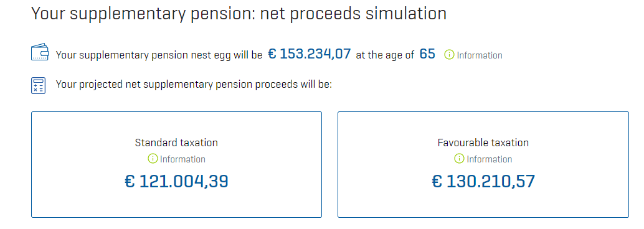Image resolution: width=644 pixels, height=229 pixels.
Task: Click the info icon under Favourable taxation
Action: point(459,159)
